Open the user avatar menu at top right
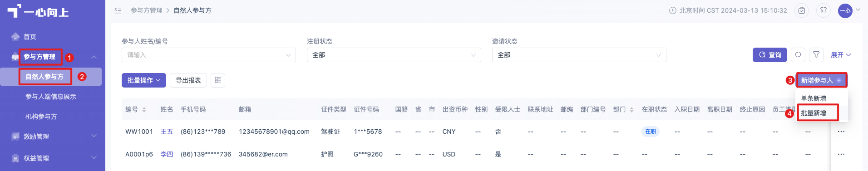 tap(845, 10)
